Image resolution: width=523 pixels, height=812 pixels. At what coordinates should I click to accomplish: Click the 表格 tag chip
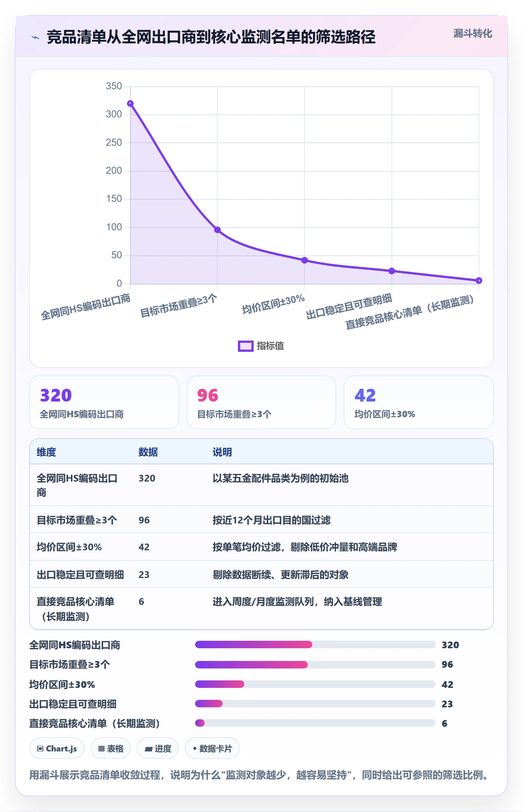111,748
